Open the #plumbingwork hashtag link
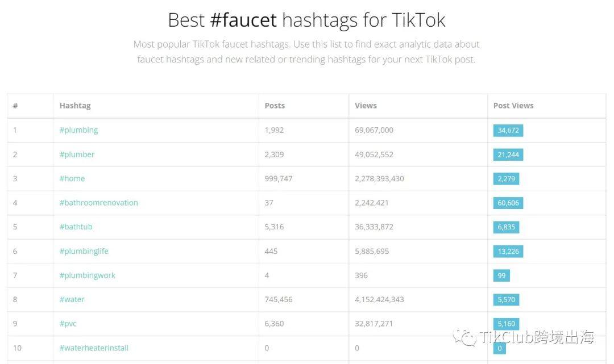 [x=88, y=275]
